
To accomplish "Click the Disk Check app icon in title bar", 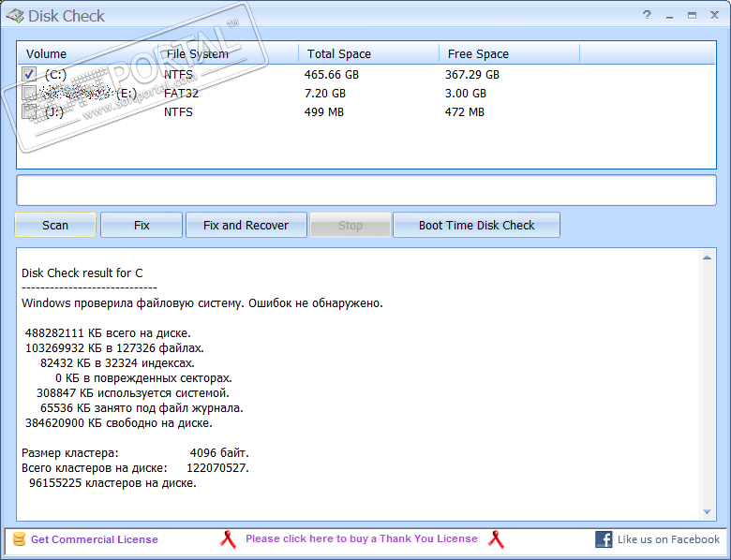I will tap(14, 16).
